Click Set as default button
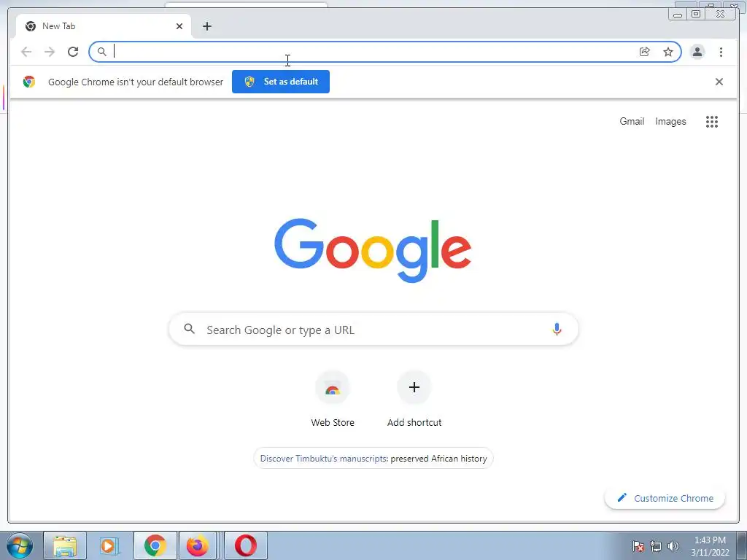This screenshot has height=560, width=747. click(x=281, y=82)
